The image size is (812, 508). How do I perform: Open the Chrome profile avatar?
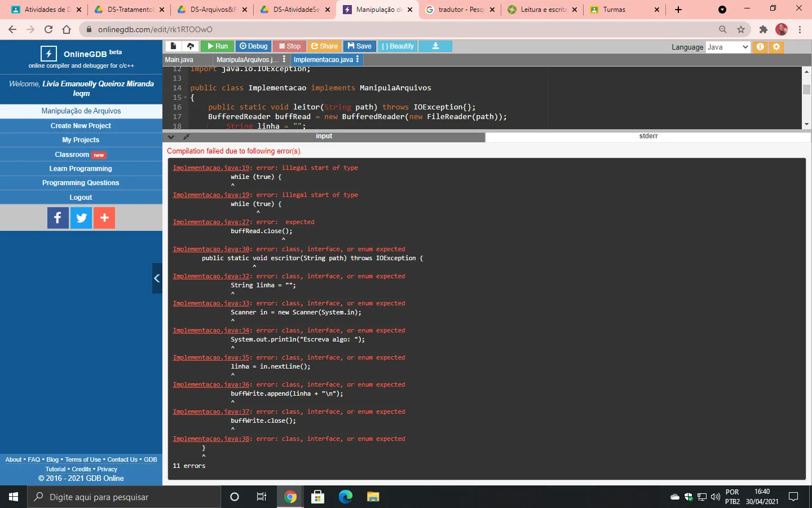782,29
